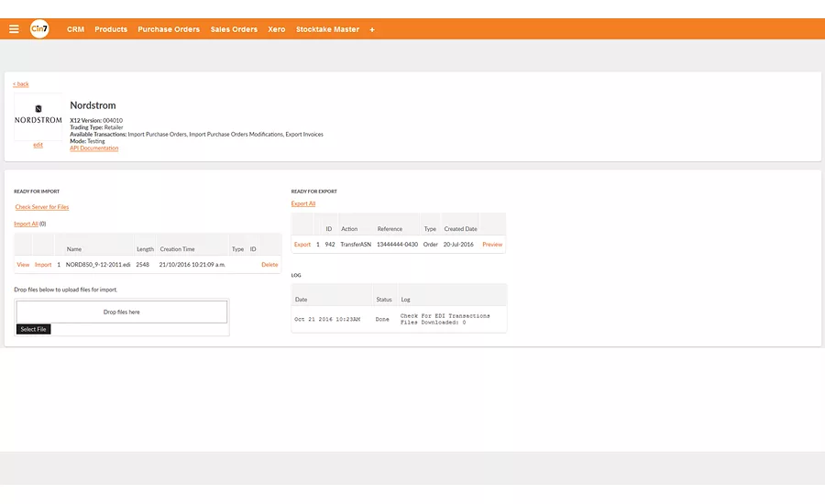Click the log entry Oct 21 2016 10:23AM
This screenshot has width=825, height=504.
(x=327, y=319)
